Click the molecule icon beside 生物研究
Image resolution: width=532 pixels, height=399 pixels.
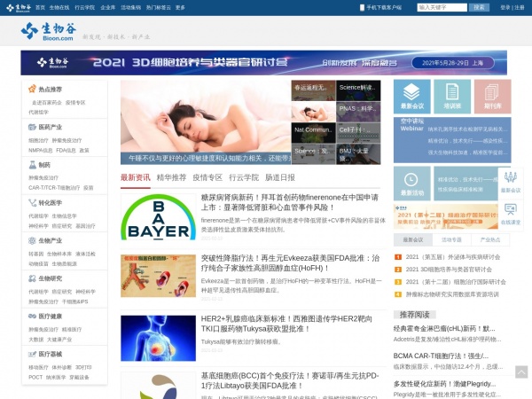pos(32,278)
